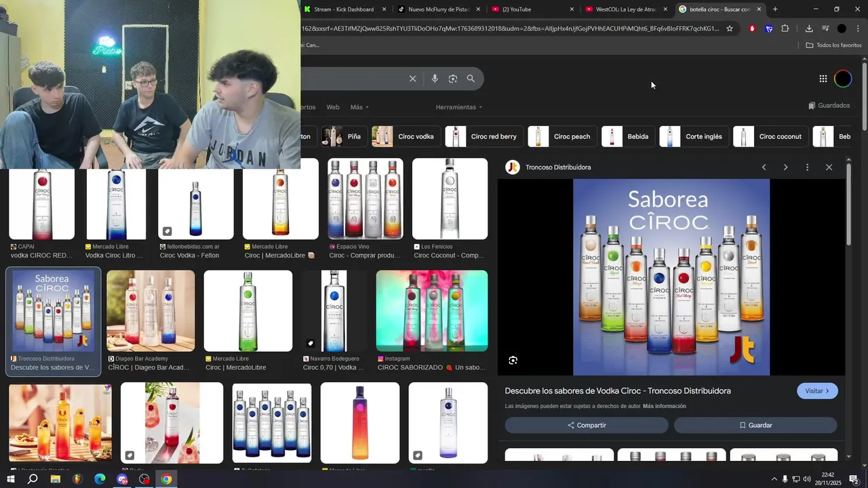Screen dimensions: 868x488
Task: Click the red extension icon in toolbar
Action: pyautogui.click(x=752, y=28)
